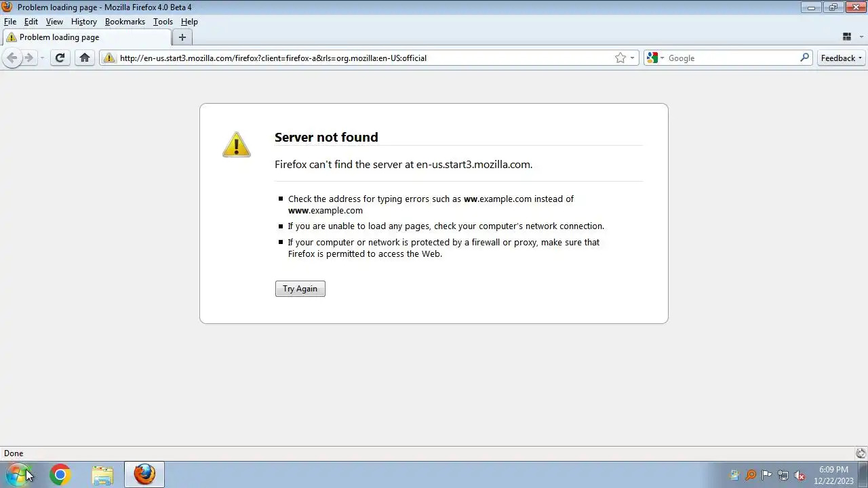The image size is (868, 488).
Task: Restore down the Firefox window
Action: pos(833,7)
